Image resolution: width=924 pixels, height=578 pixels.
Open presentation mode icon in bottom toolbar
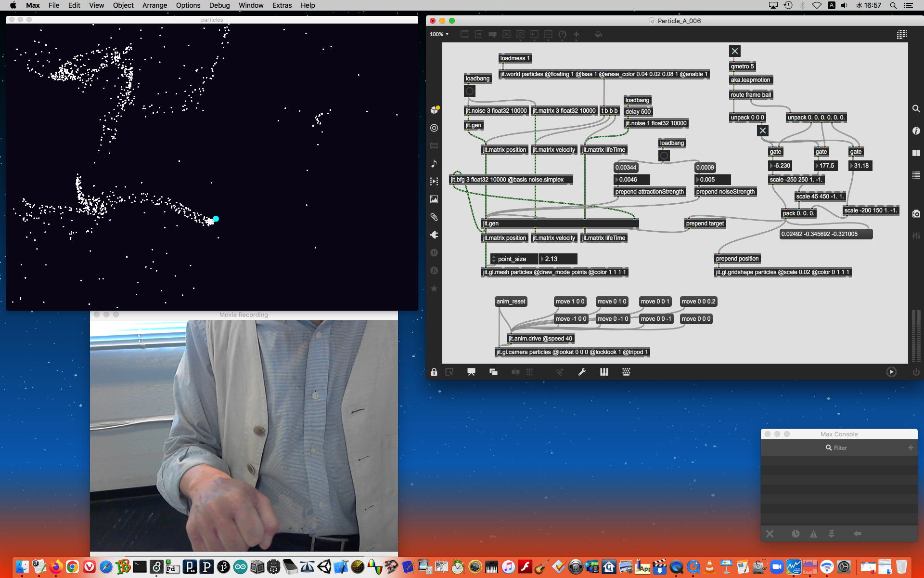471,372
